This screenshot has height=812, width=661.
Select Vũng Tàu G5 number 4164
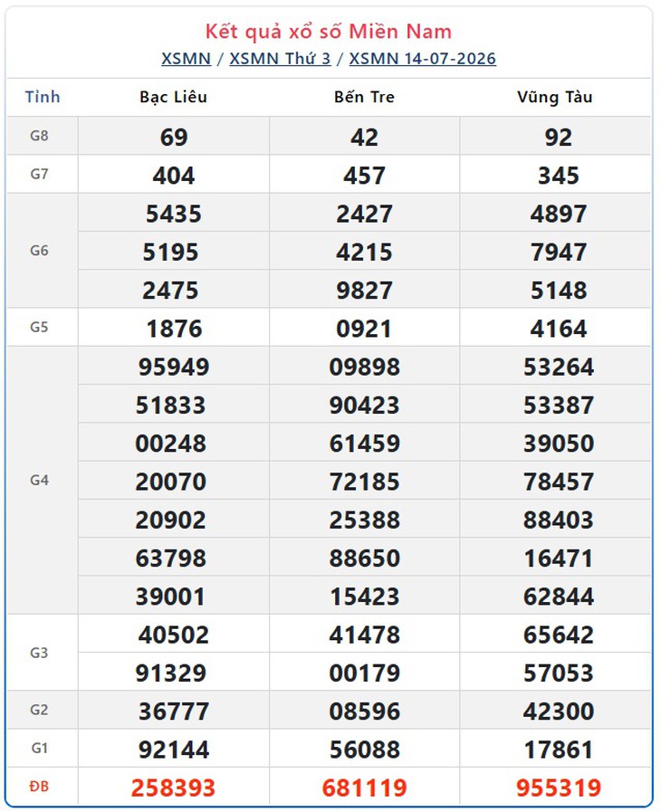click(x=559, y=329)
